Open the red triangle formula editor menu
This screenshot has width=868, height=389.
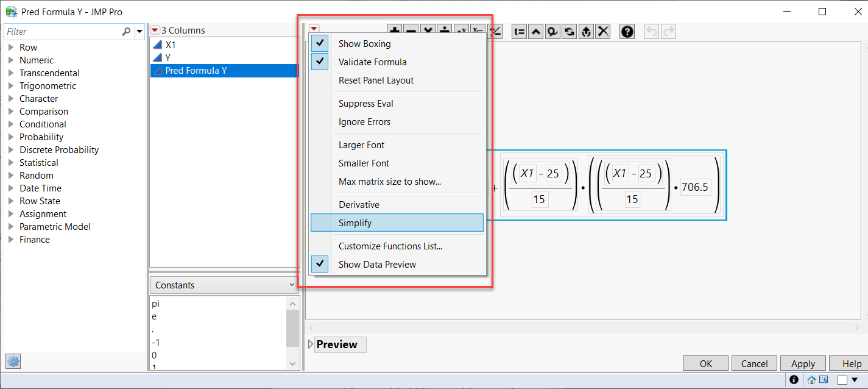[313, 28]
